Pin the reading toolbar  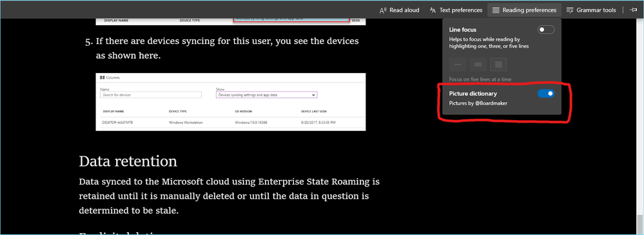pos(633,10)
